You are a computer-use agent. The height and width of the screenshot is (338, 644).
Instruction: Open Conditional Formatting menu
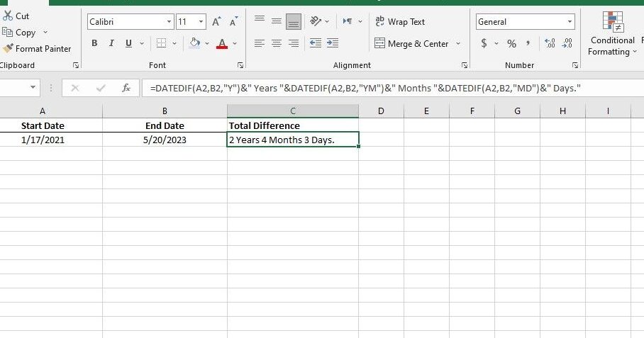pos(613,33)
